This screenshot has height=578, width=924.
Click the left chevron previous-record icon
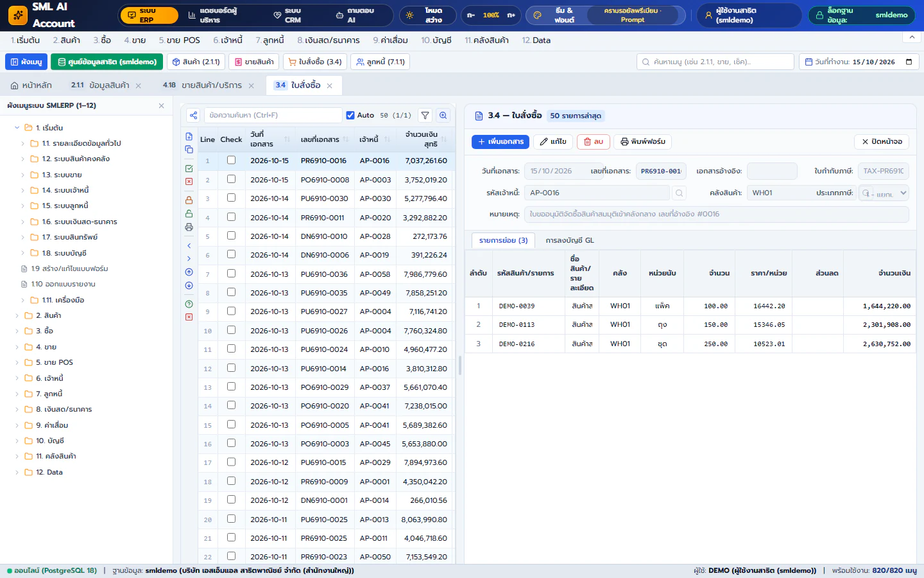pos(189,246)
